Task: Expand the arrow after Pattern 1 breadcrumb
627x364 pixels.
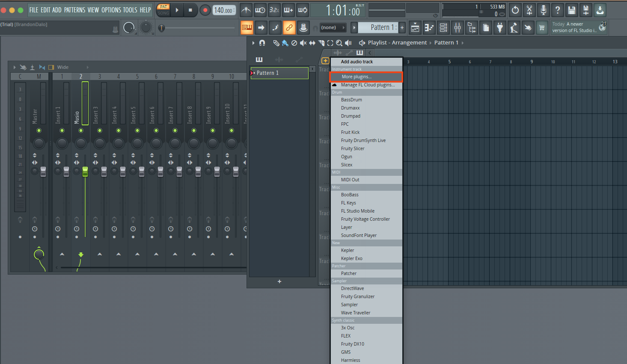Action: [x=463, y=43]
